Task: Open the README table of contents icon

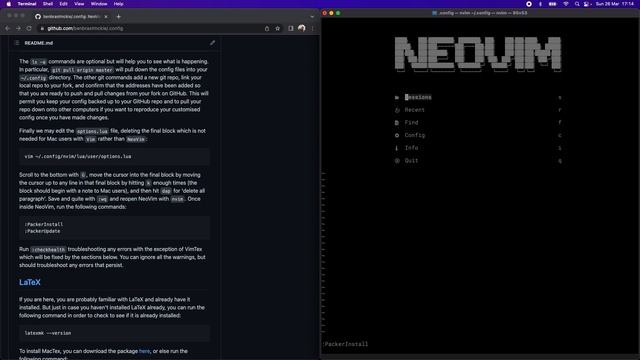Action: 17,43
